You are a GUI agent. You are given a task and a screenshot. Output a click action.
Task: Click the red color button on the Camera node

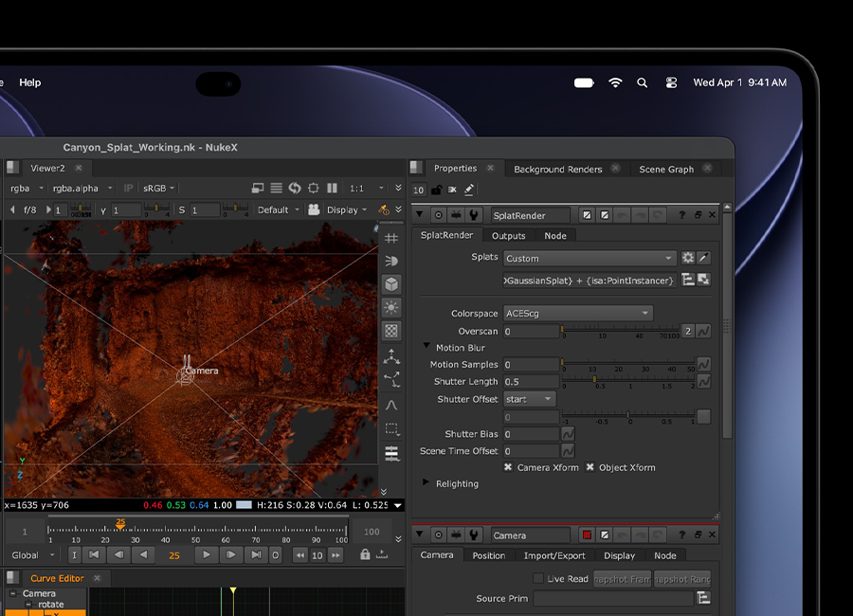(x=587, y=534)
